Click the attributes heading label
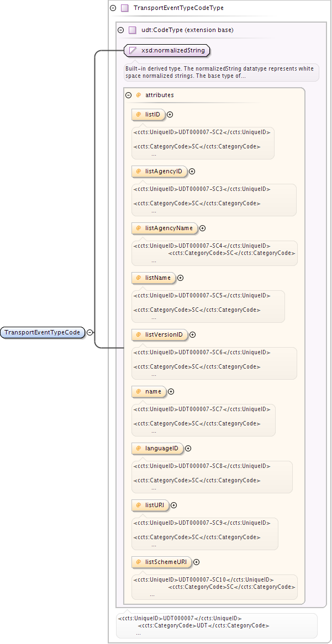This screenshot has width=332, height=644. coord(160,95)
